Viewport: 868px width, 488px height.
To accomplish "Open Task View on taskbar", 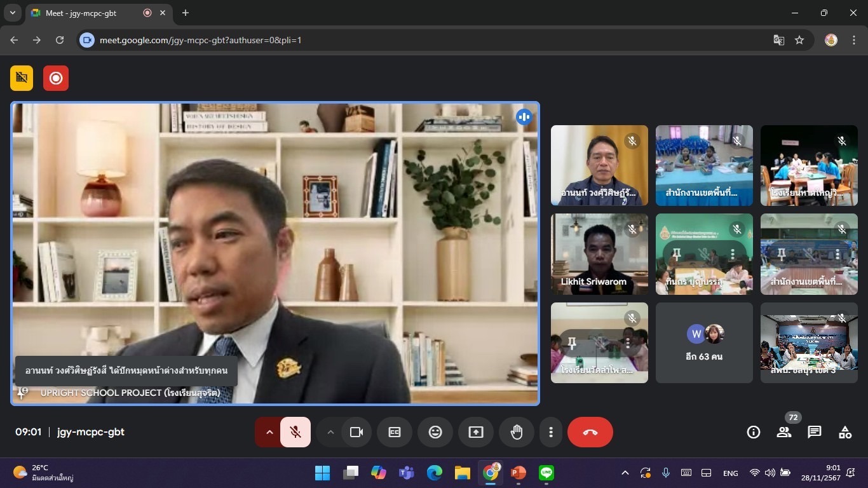I will 351,473.
